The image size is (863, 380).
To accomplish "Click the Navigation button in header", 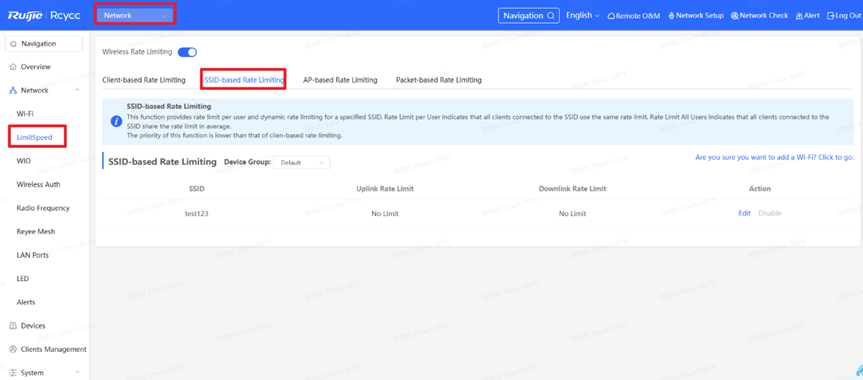I will [529, 15].
